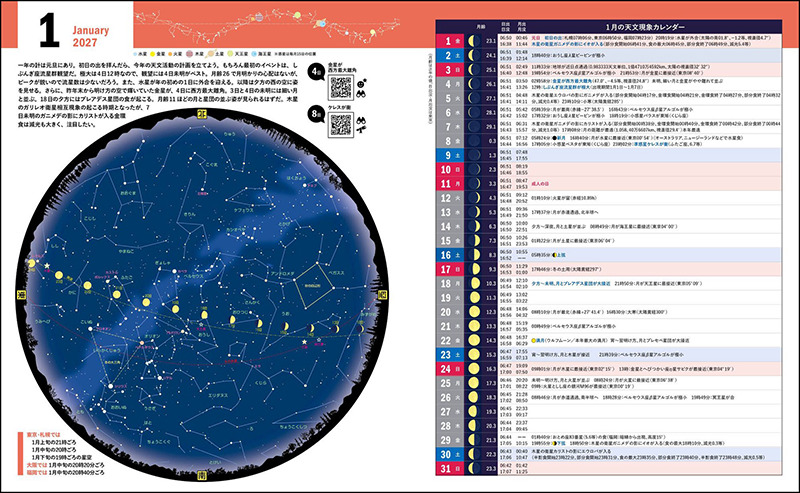Click the 天王星 Uranus dot in planet legend
The height and width of the screenshot is (493, 800).
230,53
